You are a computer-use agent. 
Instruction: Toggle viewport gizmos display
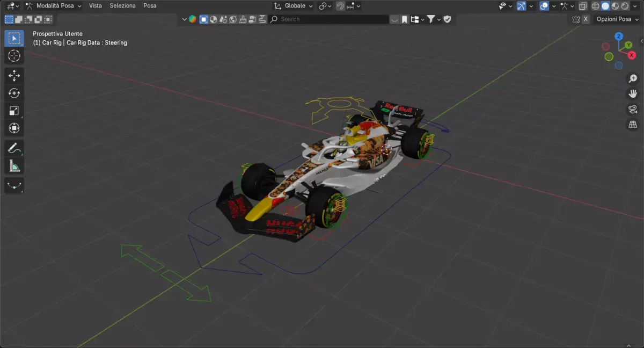(x=521, y=6)
